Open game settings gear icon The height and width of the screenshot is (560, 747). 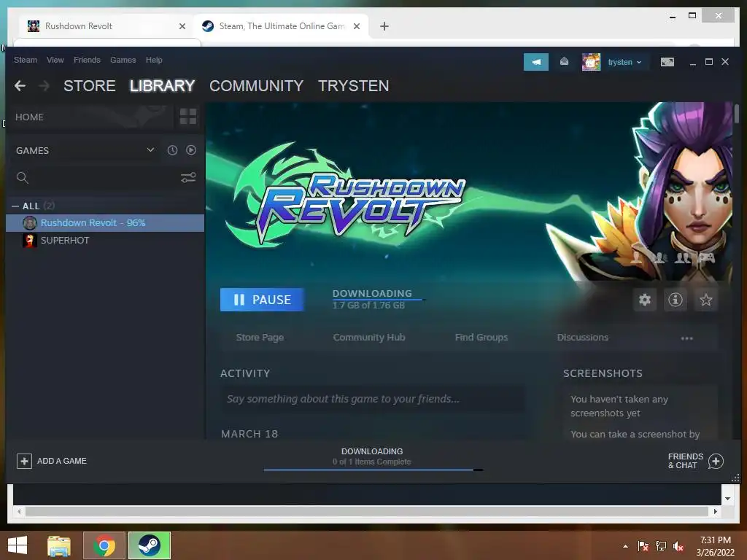(645, 300)
